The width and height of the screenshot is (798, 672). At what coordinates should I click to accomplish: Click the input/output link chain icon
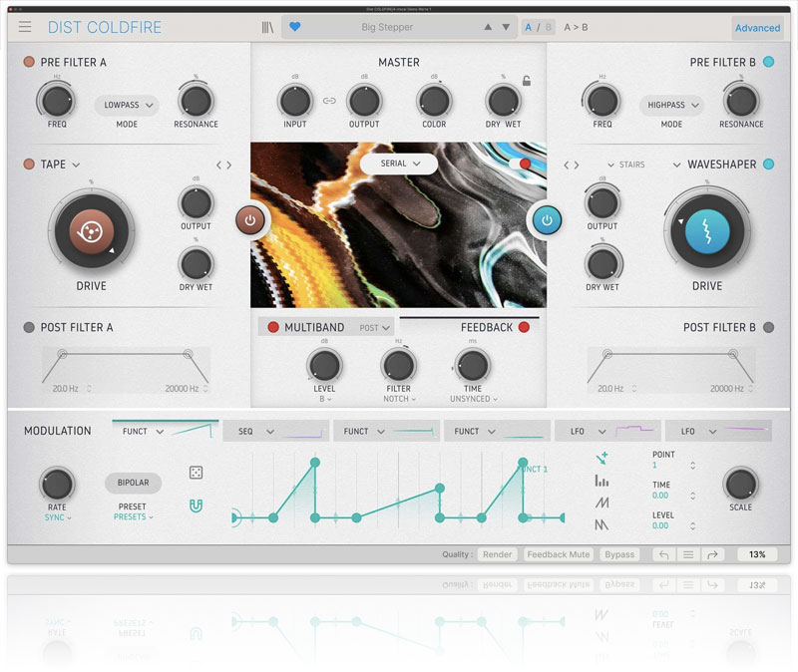pyautogui.click(x=328, y=101)
